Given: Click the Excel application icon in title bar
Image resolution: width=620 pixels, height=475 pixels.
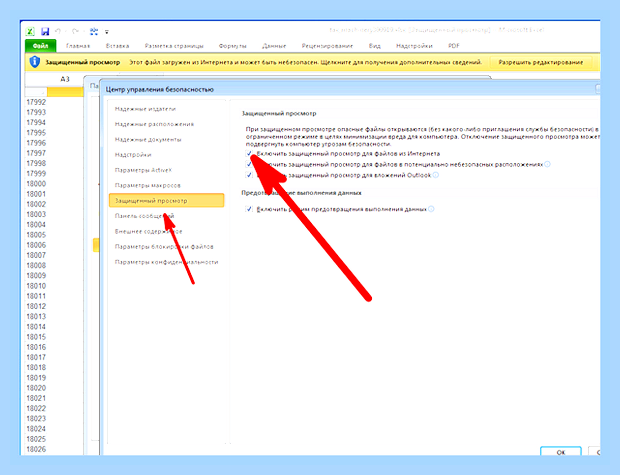Looking at the screenshot, I should (30, 32).
